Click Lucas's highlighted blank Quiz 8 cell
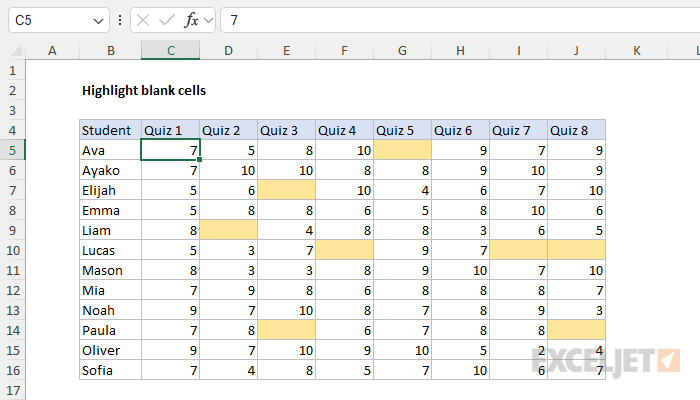Viewport: 700px width, 400px height. coord(577,250)
